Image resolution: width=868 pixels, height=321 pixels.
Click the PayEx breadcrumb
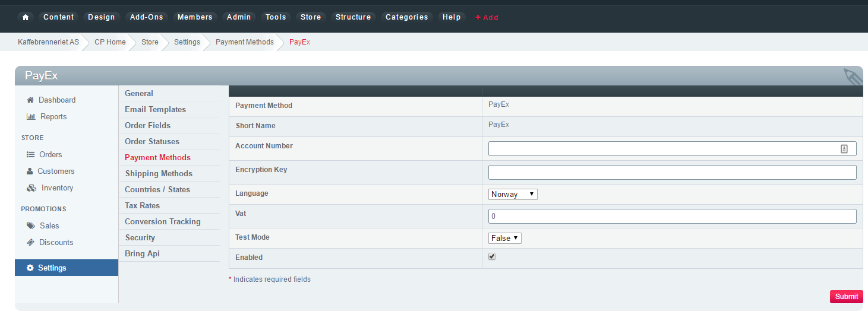click(299, 42)
